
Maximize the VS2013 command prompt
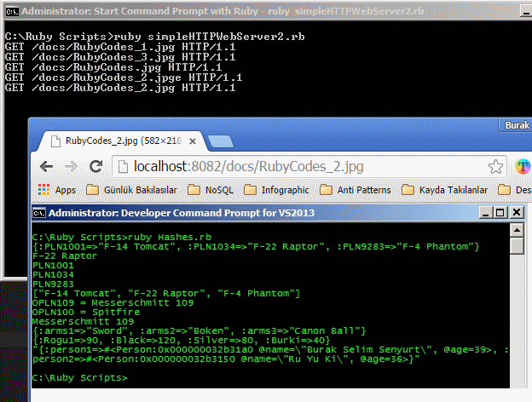[x=500, y=213]
